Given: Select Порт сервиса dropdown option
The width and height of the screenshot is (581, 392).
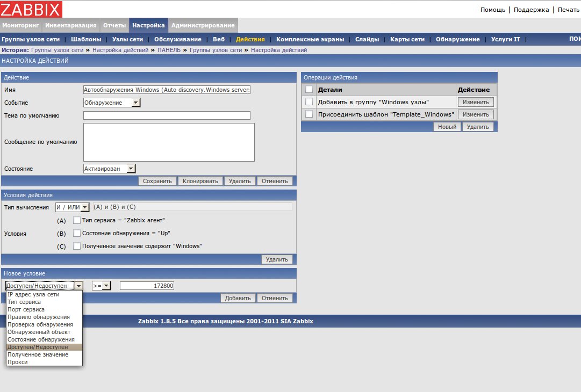Looking at the screenshot, I should tap(44, 309).
